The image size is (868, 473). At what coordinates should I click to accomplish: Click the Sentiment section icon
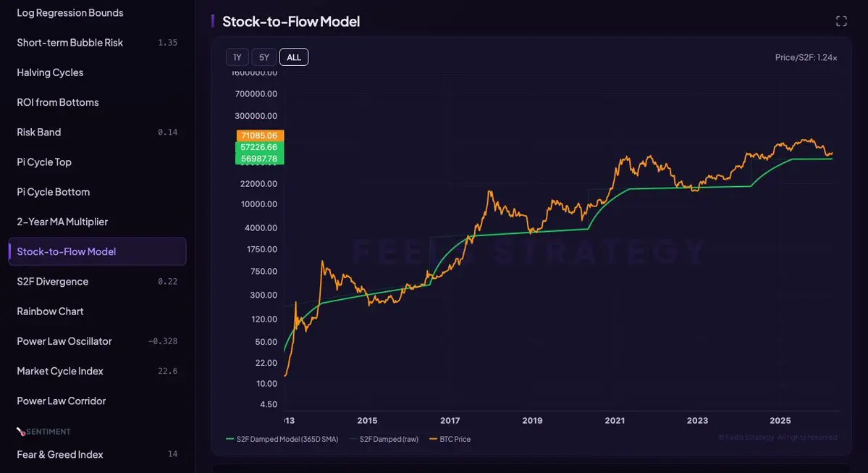(x=21, y=432)
